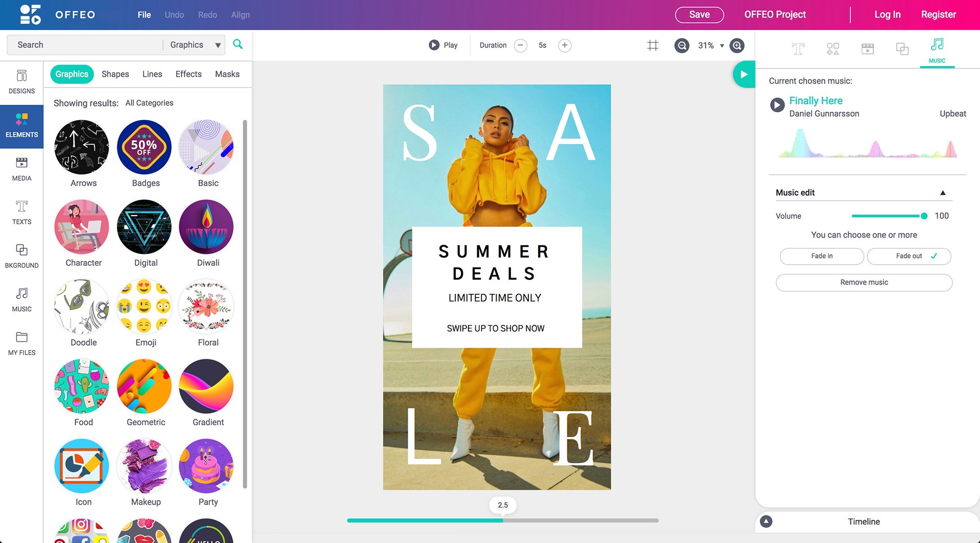Open the Bkground sidebar panel

pos(21,256)
